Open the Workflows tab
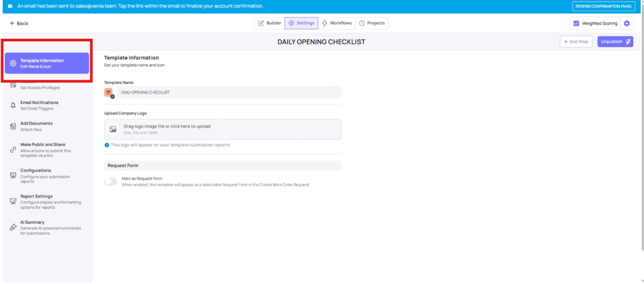 click(337, 23)
